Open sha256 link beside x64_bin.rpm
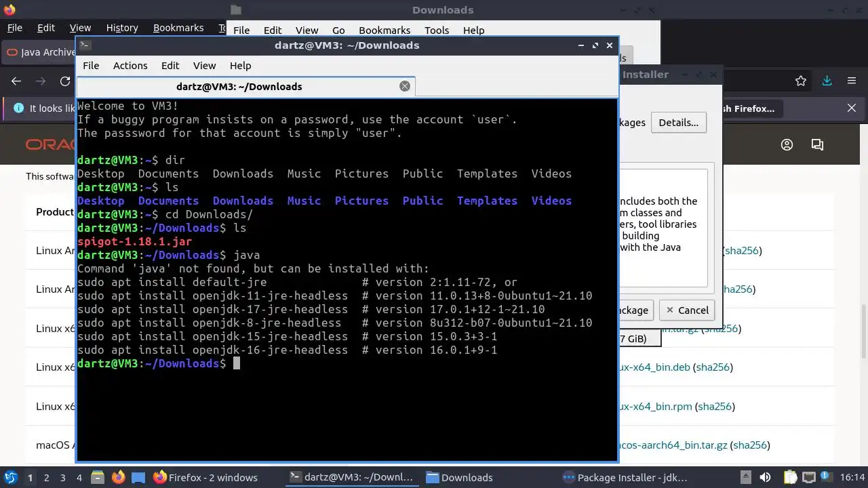The image size is (868, 488). point(715,407)
